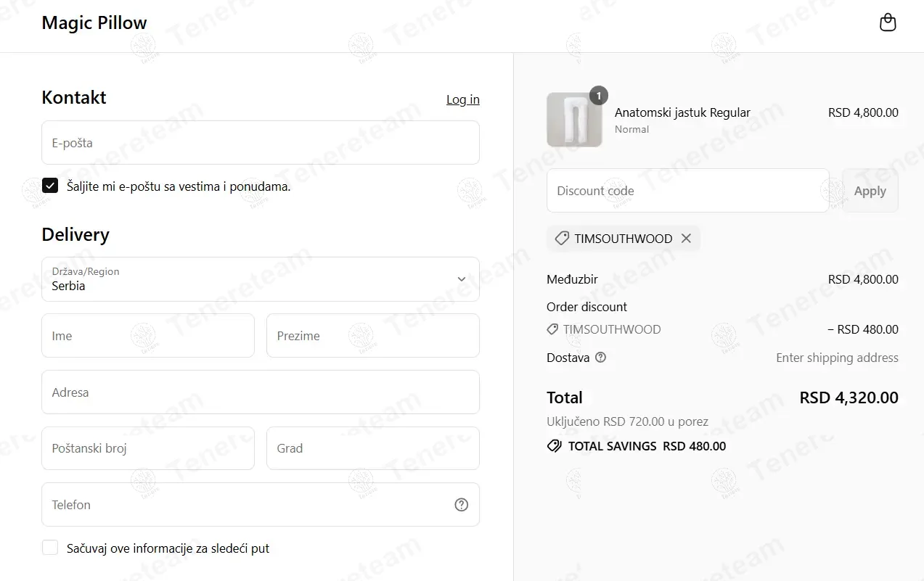Screen dimensions: 924x581
Task: Open the shopping bag cart icon
Action: [x=888, y=23]
